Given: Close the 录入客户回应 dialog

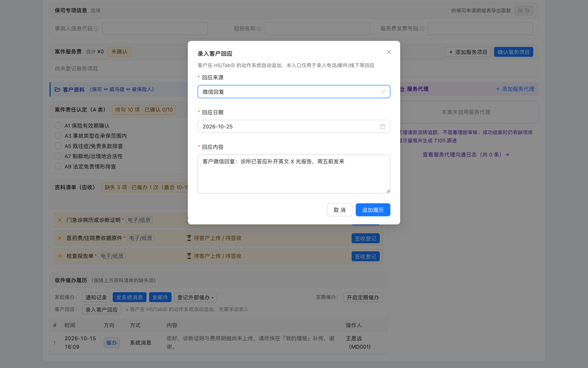Looking at the screenshot, I should tap(389, 52).
